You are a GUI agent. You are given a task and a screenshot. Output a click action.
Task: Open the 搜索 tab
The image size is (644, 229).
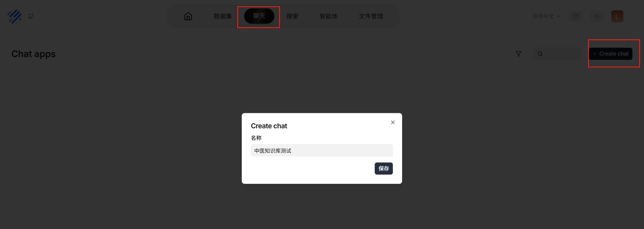tap(292, 16)
